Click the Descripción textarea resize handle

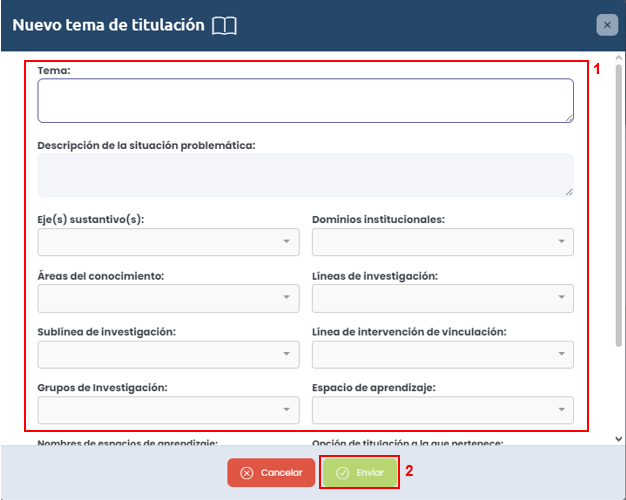tap(569, 192)
